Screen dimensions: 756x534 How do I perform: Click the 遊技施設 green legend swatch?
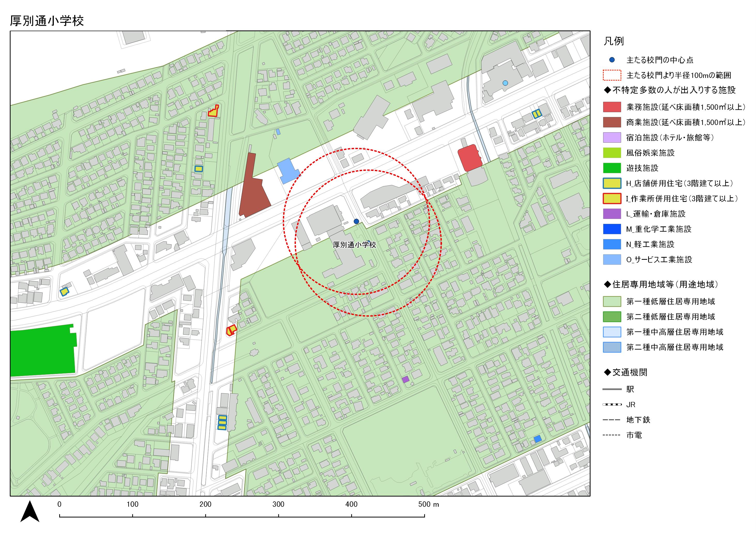[612, 168]
